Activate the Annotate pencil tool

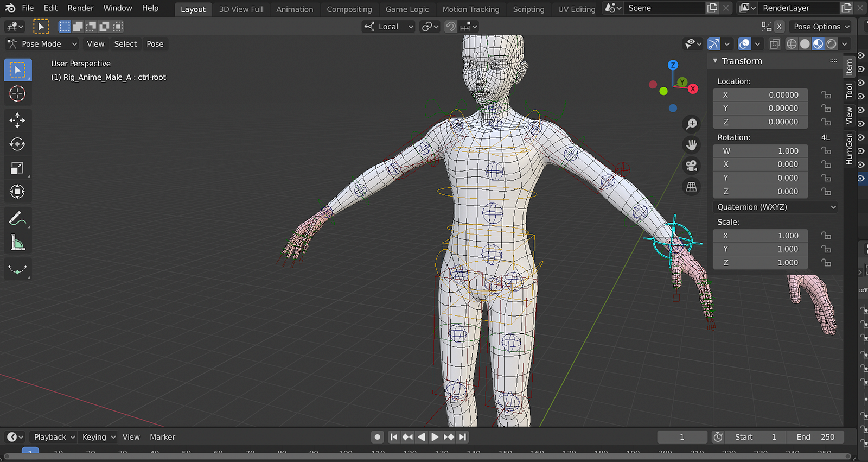coord(17,218)
